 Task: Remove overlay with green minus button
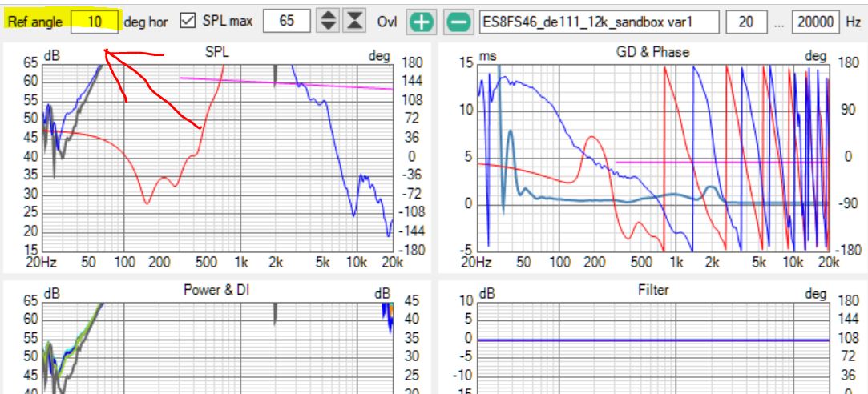point(459,22)
